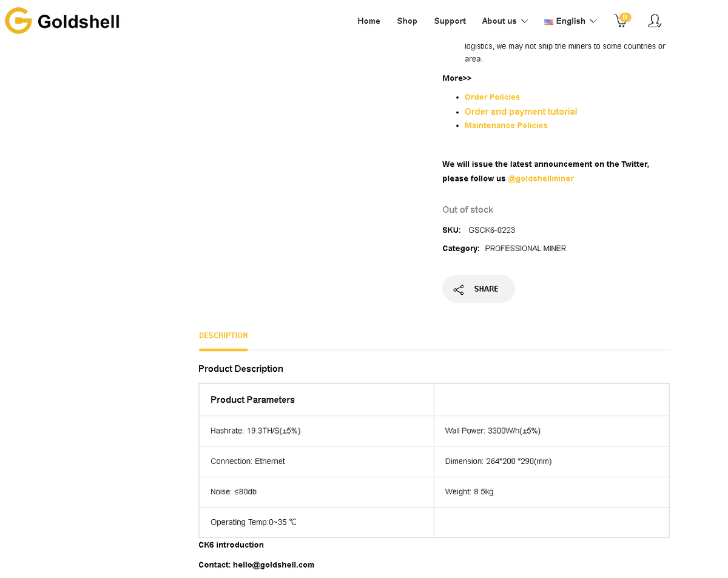
Task: Open the user account icon
Action: 654,21
